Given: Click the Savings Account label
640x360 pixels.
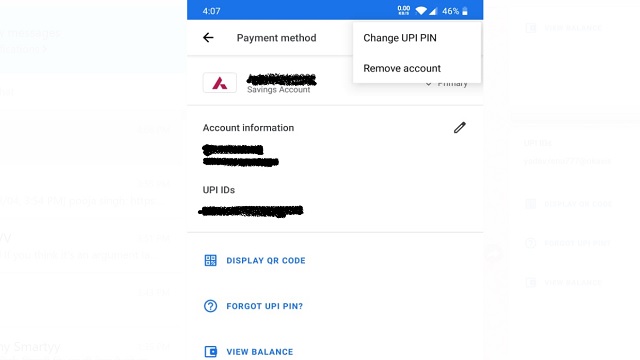Looking at the screenshot, I should (278, 90).
